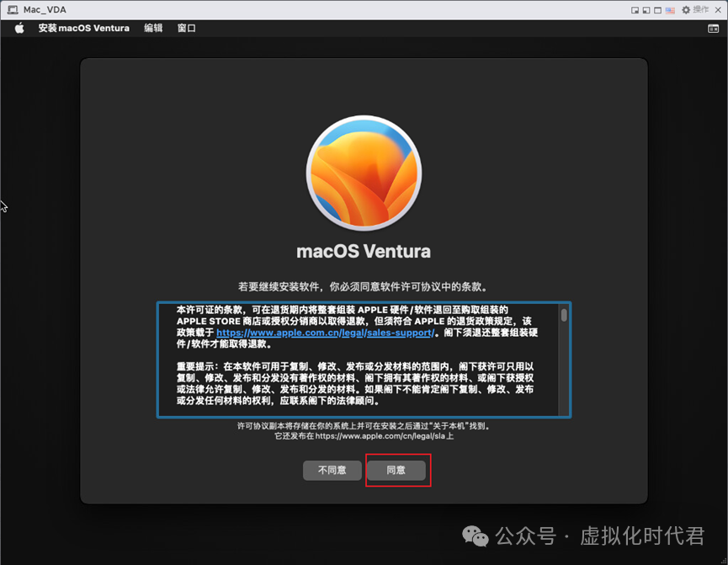
Task: Click the bottom-left corner picture-in-picture window icon
Action: 646,10
